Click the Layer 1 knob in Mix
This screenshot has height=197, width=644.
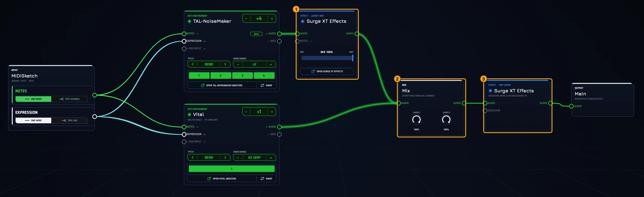click(416, 120)
